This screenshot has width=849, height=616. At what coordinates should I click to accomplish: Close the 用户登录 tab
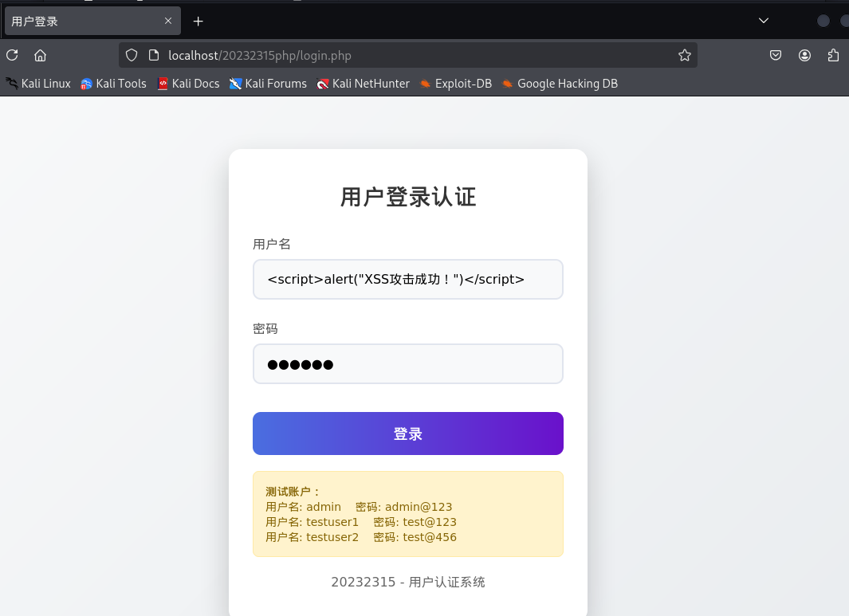[168, 21]
